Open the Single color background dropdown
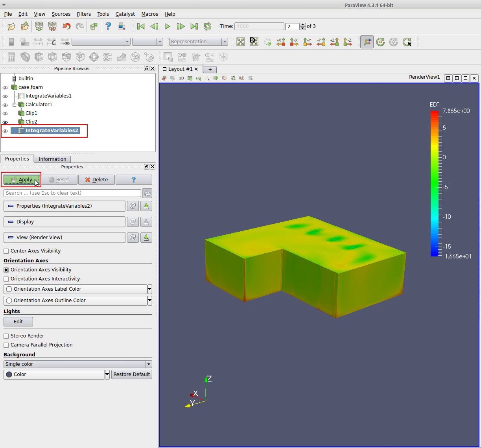Viewport: 481px width, 448px height. click(x=77, y=364)
